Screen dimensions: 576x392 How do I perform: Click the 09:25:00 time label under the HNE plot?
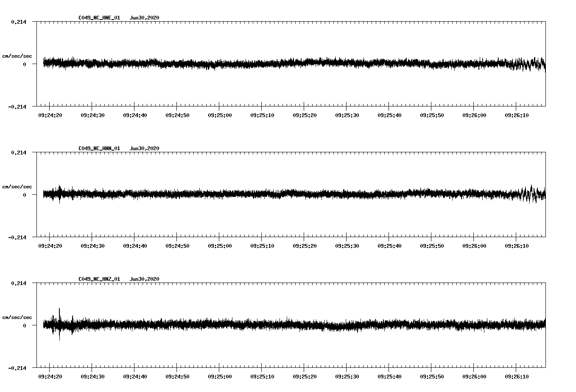(220, 115)
